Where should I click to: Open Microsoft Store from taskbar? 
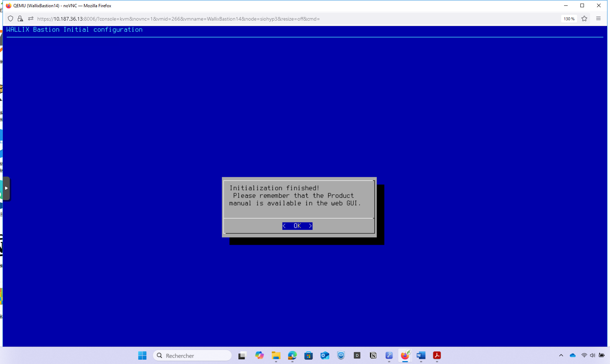pyautogui.click(x=308, y=356)
